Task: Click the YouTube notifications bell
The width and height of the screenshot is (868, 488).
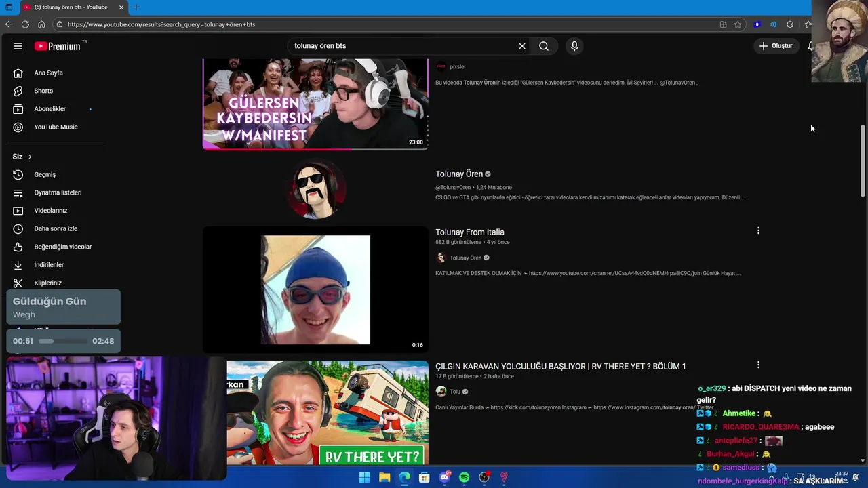Action: [x=810, y=46]
